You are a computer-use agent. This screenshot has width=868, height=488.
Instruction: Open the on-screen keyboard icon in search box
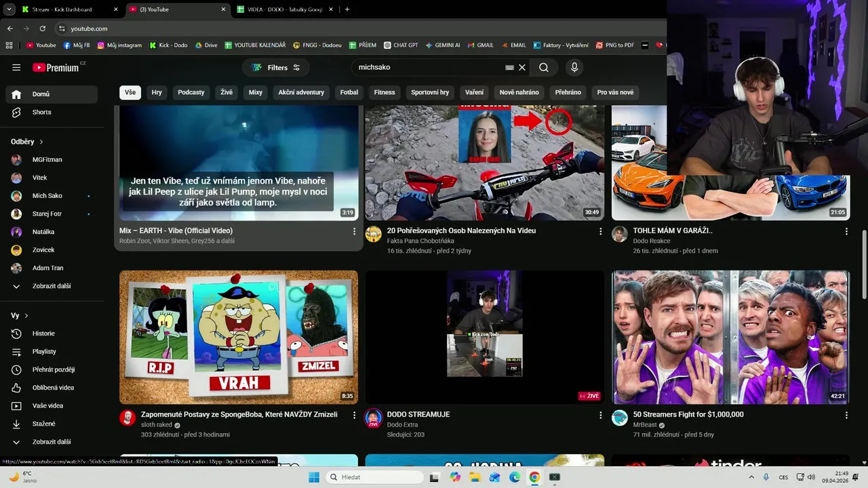pyautogui.click(x=510, y=67)
